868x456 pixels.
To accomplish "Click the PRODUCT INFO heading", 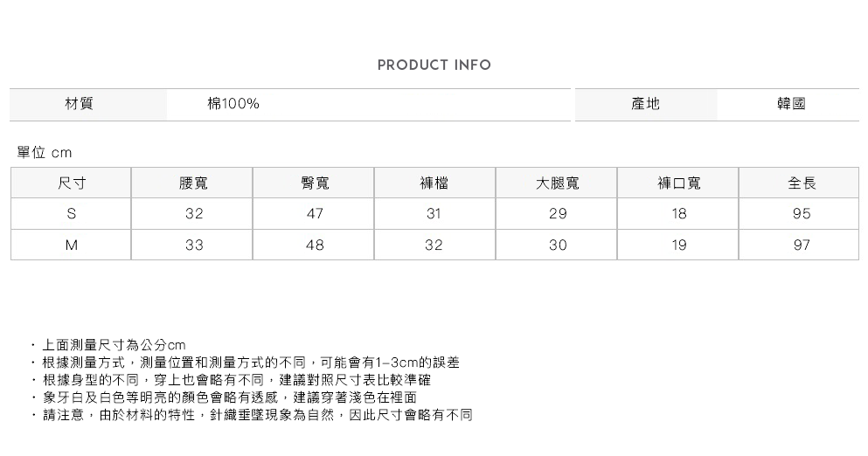I will pos(434,66).
